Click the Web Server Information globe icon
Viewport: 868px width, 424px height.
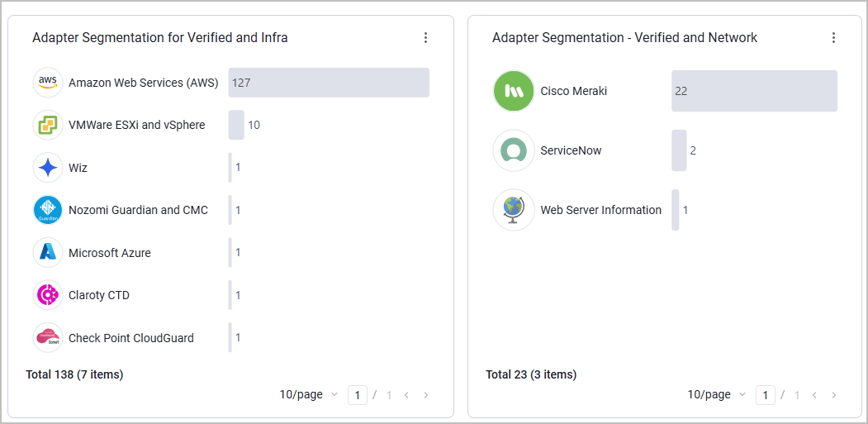tap(514, 210)
